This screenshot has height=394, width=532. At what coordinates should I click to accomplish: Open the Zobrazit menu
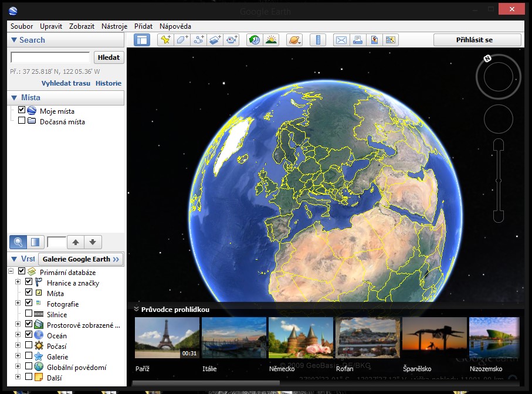pyautogui.click(x=82, y=26)
